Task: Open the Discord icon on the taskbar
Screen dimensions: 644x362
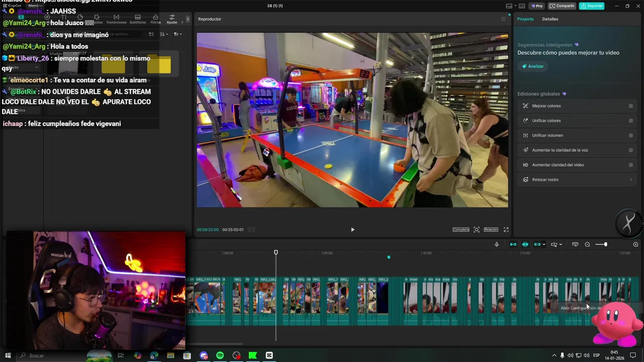Action: point(204,355)
